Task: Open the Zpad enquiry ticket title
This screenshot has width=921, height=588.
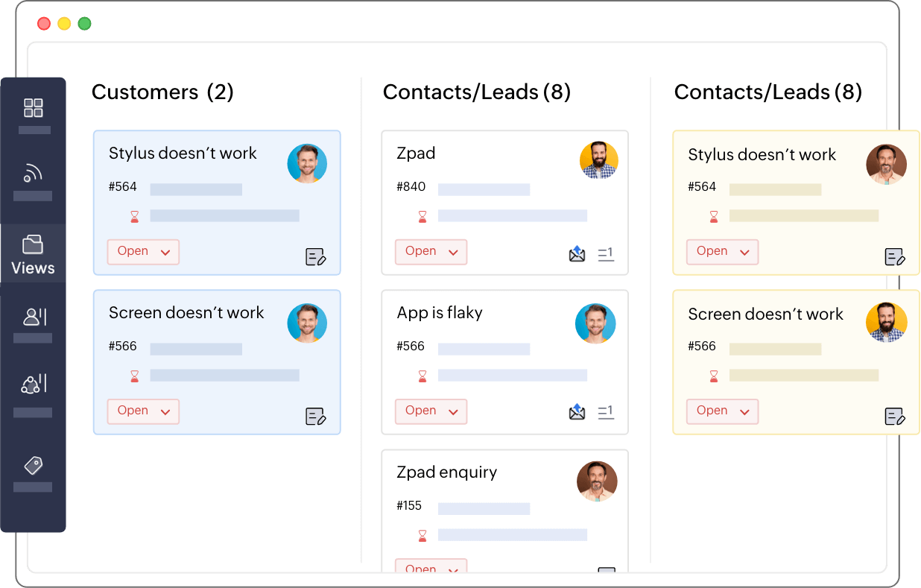Action: tap(446, 472)
